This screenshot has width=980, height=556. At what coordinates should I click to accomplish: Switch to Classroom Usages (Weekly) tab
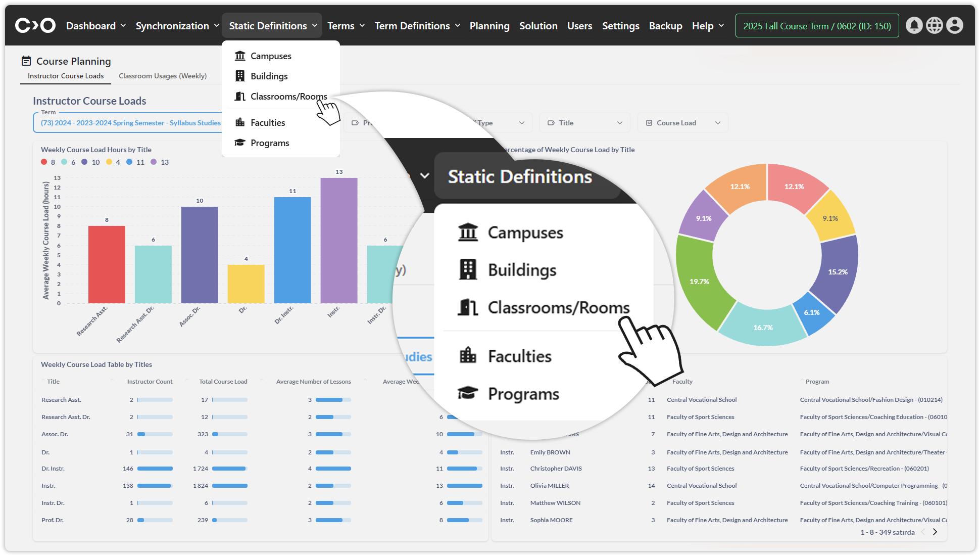[163, 76]
